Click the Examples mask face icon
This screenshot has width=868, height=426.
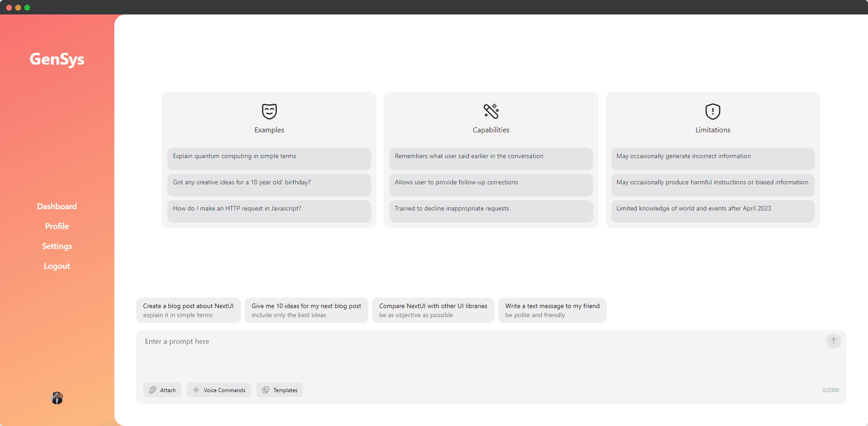click(x=269, y=111)
